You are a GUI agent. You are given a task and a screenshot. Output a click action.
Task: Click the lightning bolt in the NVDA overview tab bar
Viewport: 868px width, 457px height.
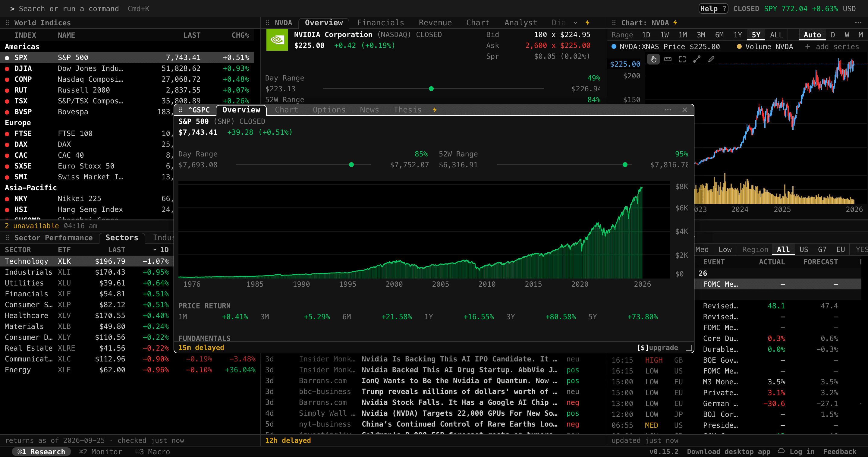coord(587,23)
